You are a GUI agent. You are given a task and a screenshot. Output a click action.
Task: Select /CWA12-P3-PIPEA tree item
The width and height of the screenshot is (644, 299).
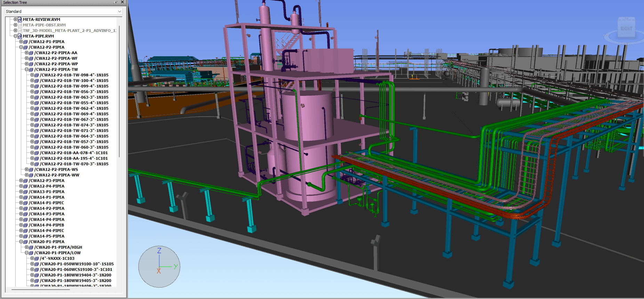coord(47,181)
